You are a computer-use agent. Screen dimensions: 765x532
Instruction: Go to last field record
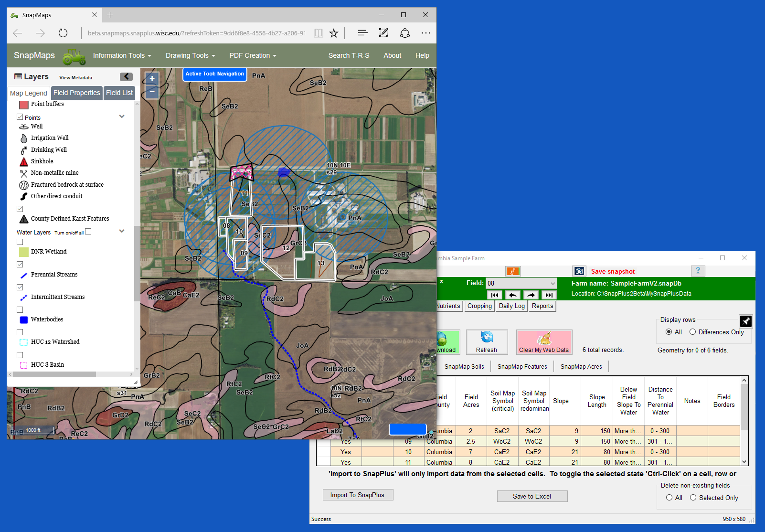point(549,295)
